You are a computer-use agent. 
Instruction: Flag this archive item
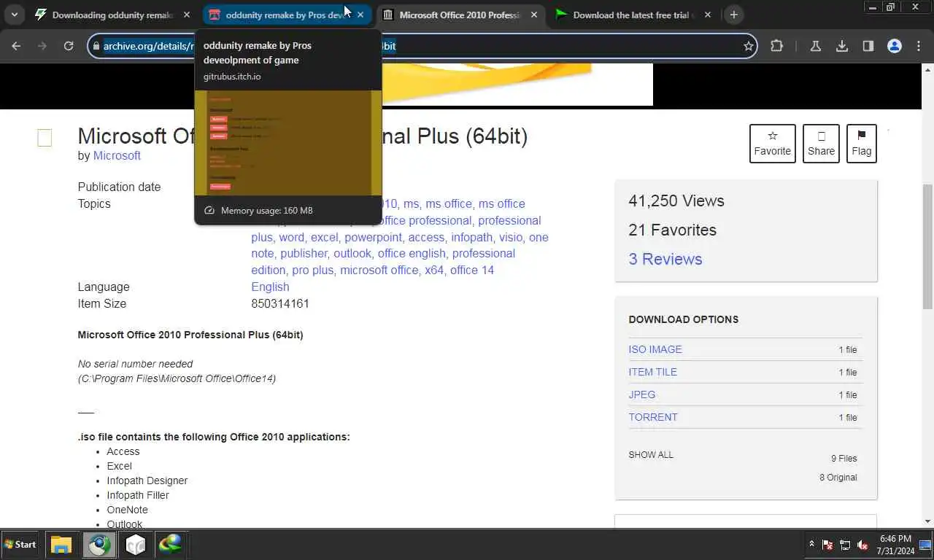[861, 144]
